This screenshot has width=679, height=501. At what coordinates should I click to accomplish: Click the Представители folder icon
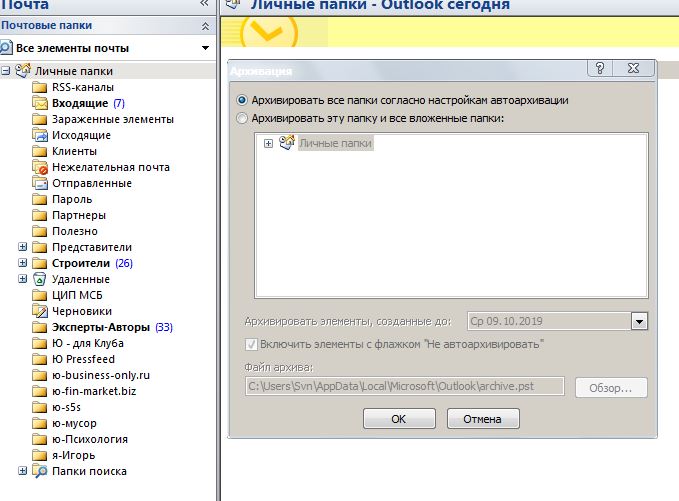[39, 248]
